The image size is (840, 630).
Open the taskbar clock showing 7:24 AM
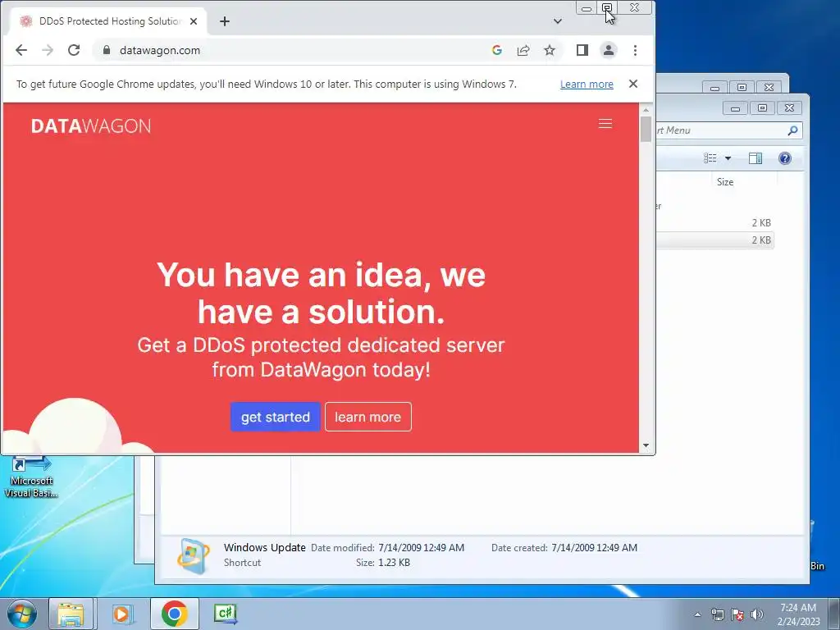pos(798,614)
